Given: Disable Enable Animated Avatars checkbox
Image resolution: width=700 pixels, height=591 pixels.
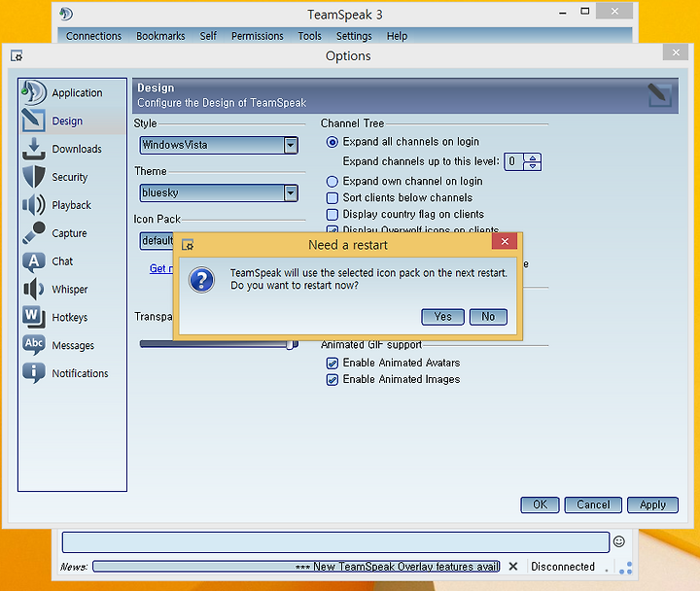Looking at the screenshot, I should (332, 363).
